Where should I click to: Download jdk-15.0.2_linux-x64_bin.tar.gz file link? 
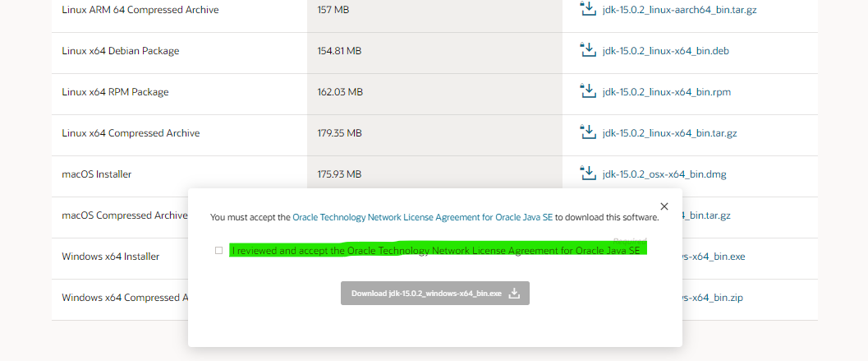(670, 133)
